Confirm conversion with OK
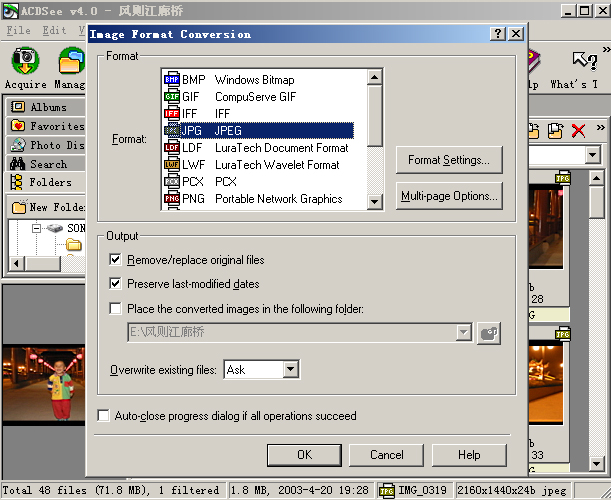Viewport: 611px width, 500px height. tap(304, 455)
